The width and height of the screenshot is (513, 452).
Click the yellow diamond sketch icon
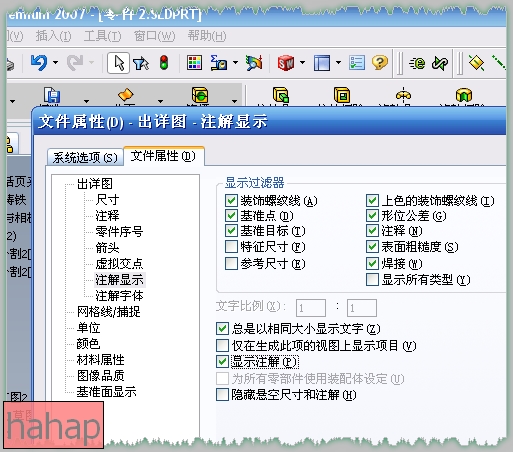click(476, 63)
